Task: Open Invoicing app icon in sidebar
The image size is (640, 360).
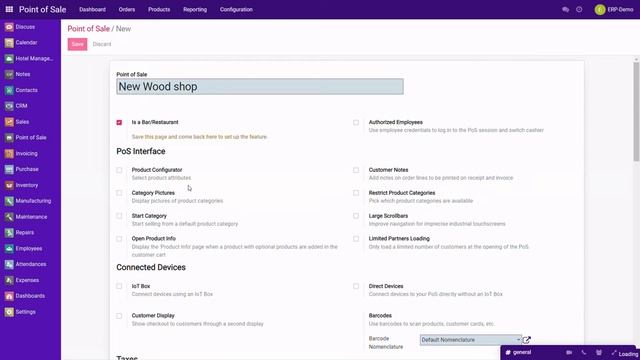Action: coord(9,153)
